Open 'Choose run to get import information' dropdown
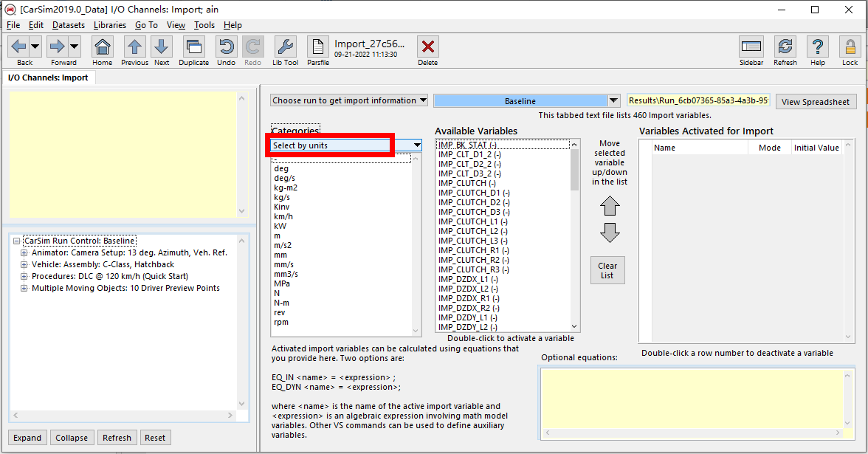This screenshot has height=454, width=868. pyautogui.click(x=349, y=100)
